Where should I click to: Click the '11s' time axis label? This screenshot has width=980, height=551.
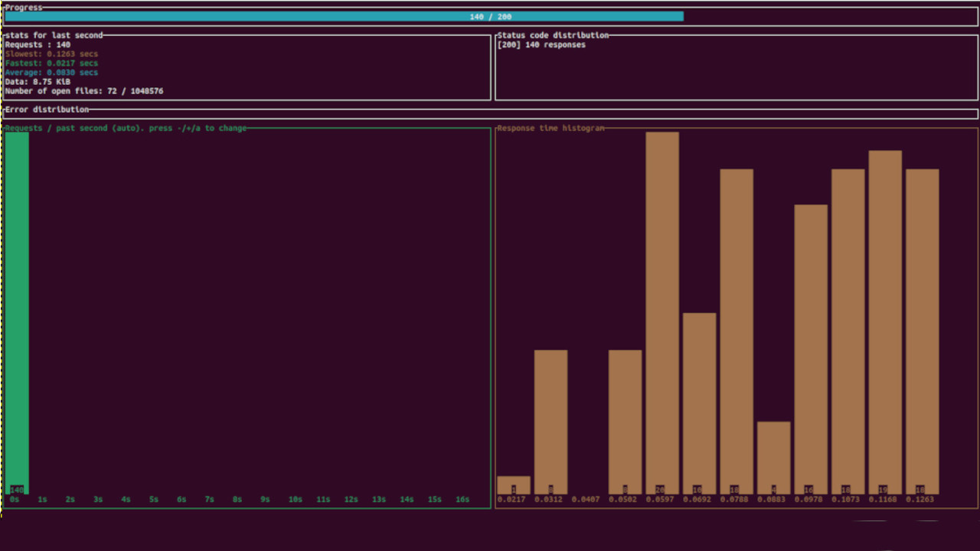coord(323,499)
